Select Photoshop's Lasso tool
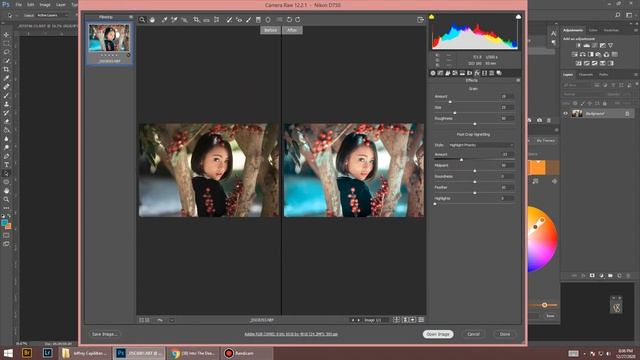This screenshot has width=640, height=360. (x=6, y=52)
